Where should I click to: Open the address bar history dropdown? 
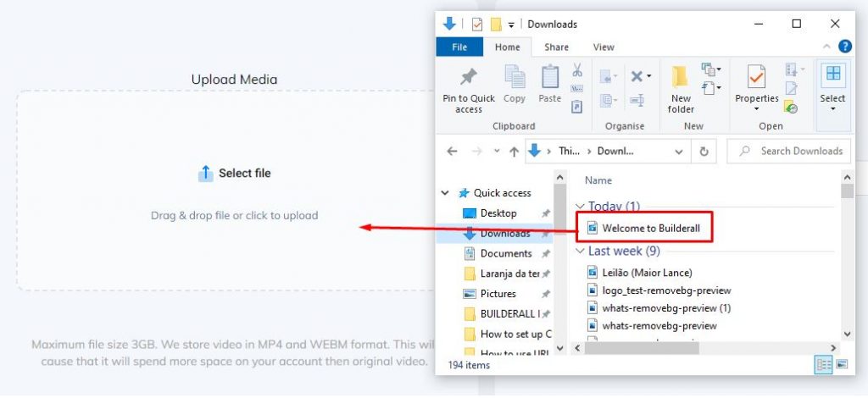point(679,152)
